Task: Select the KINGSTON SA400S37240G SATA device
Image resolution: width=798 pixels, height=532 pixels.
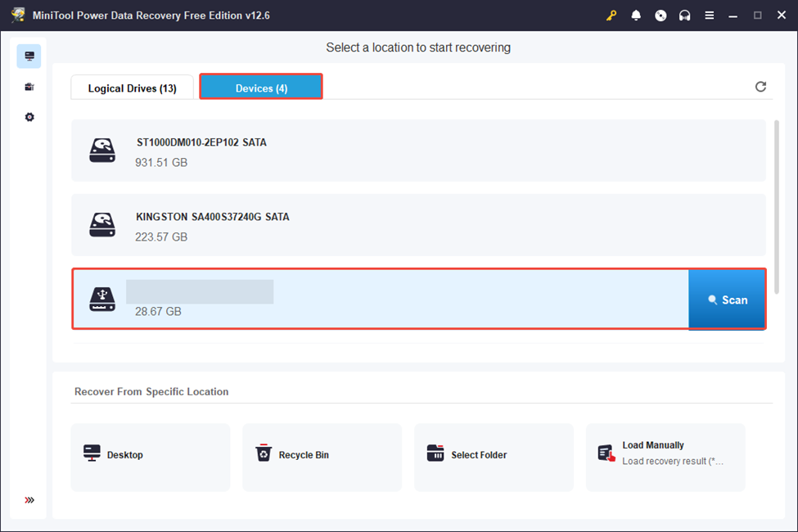Action: click(x=418, y=224)
